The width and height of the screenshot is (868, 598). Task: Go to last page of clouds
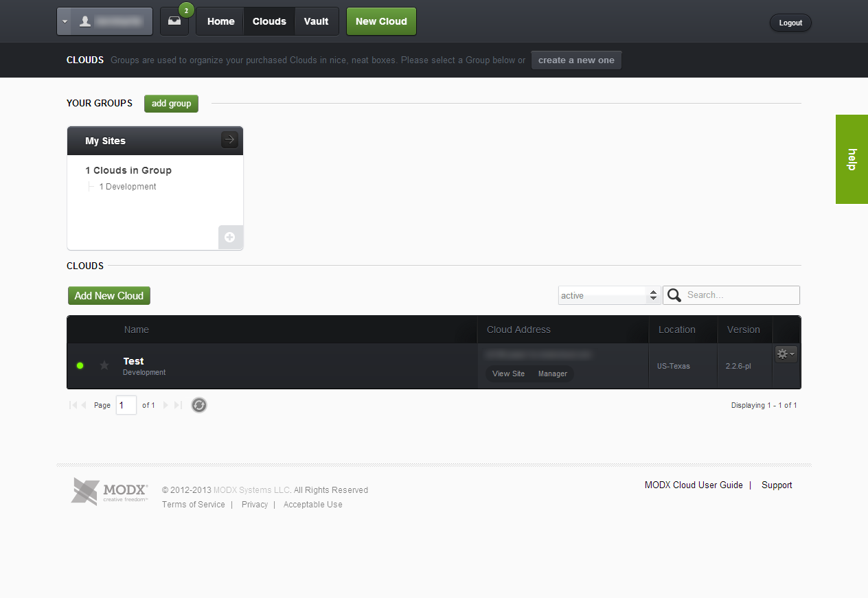[178, 405]
